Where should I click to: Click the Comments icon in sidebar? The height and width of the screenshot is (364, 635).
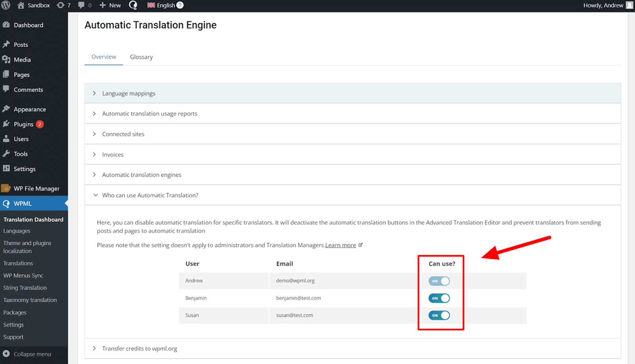click(x=6, y=89)
